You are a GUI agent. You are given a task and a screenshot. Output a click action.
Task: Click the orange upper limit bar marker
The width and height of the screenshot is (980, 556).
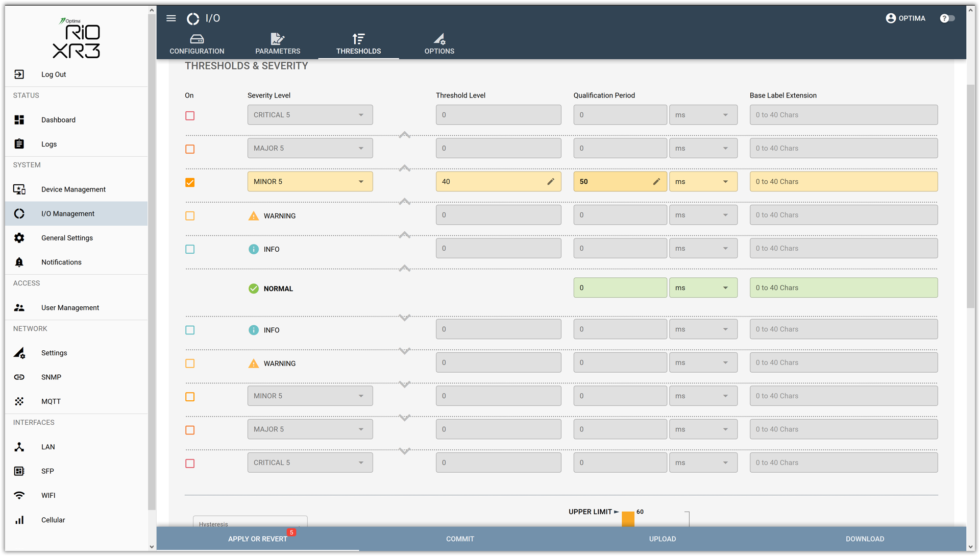tap(628, 519)
